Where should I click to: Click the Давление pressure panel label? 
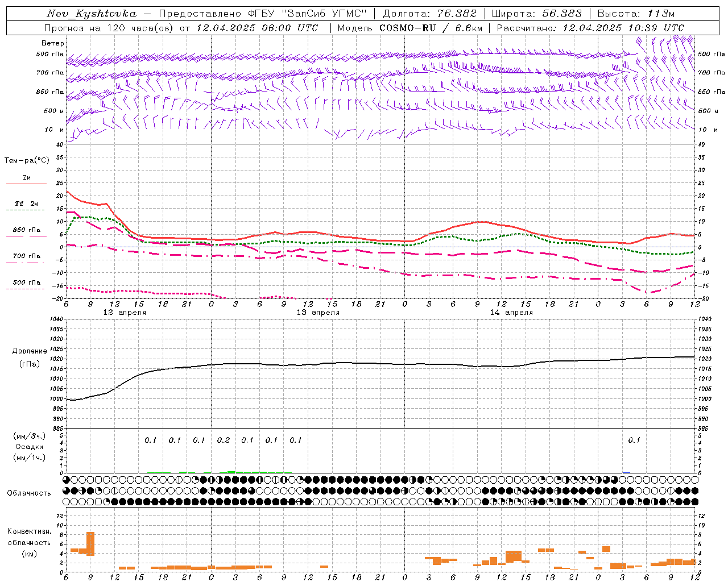pos(30,351)
